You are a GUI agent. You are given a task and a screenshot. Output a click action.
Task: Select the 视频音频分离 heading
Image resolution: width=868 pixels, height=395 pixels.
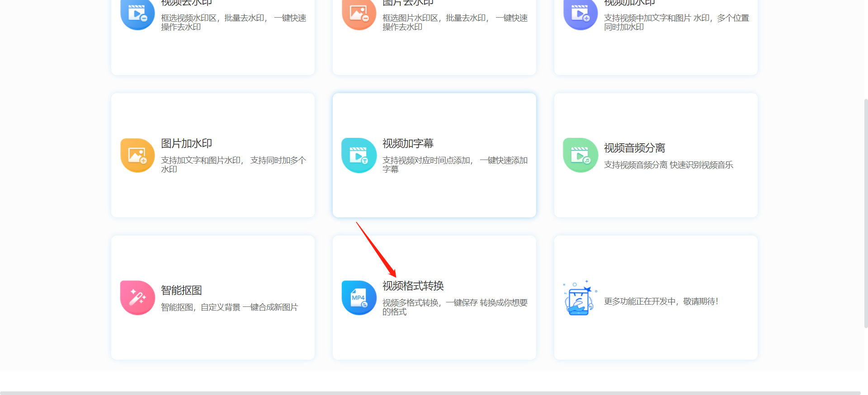pyautogui.click(x=634, y=148)
